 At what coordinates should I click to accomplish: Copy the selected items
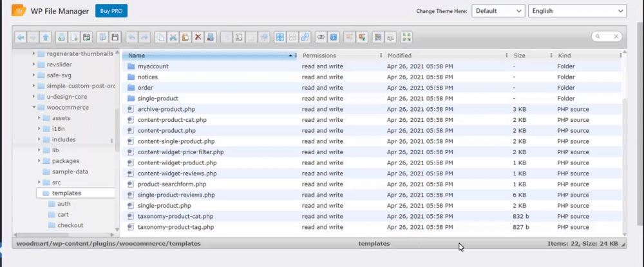point(160,37)
